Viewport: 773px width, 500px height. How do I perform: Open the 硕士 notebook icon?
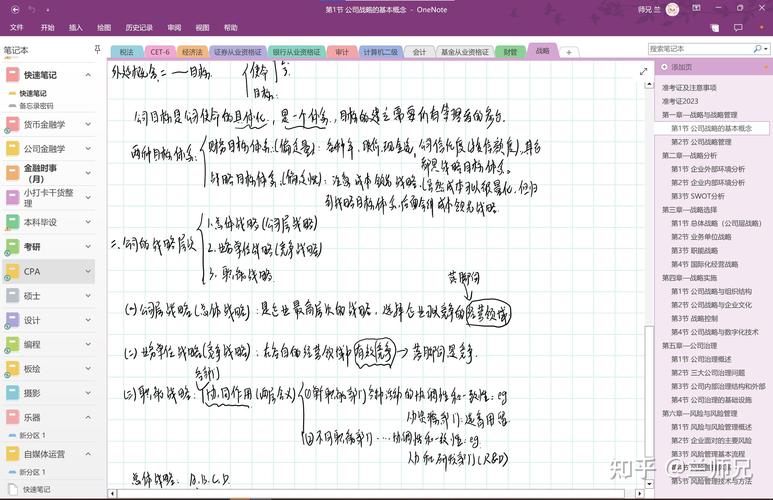(x=12, y=296)
